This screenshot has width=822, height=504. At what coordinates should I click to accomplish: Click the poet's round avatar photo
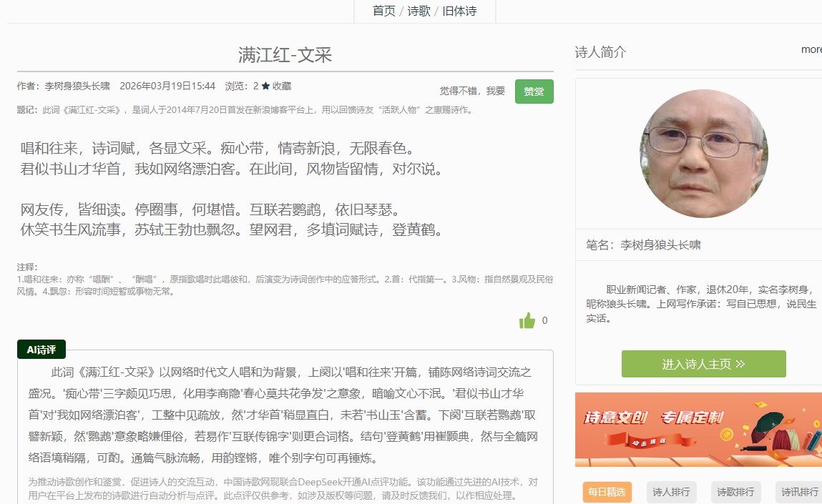point(703,154)
